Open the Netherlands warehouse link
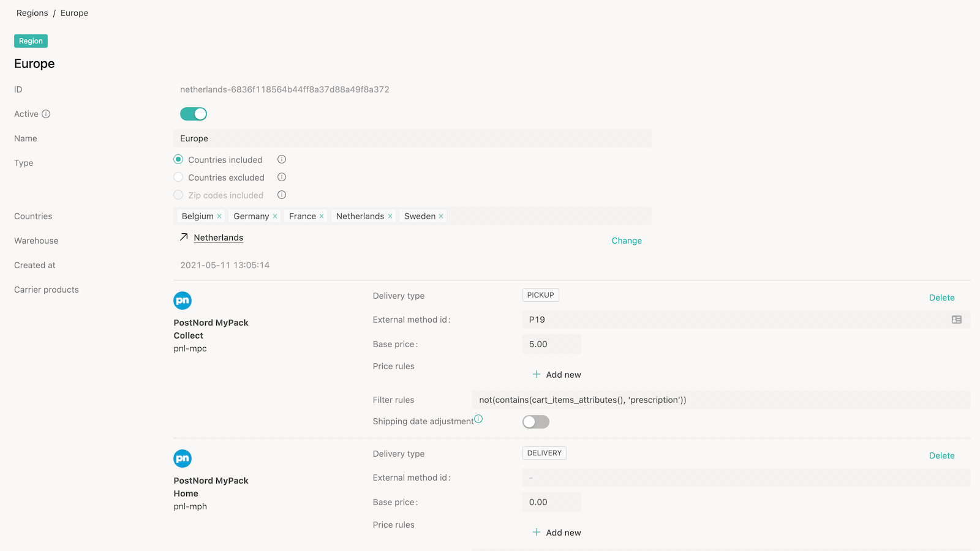This screenshot has height=551, width=980. click(218, 238)
